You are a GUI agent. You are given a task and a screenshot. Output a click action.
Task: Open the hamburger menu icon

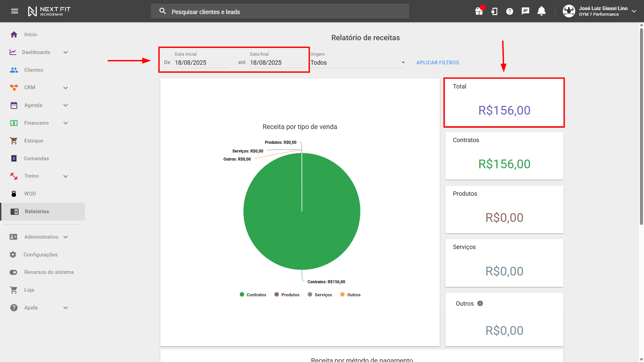(x=14, y=11)
